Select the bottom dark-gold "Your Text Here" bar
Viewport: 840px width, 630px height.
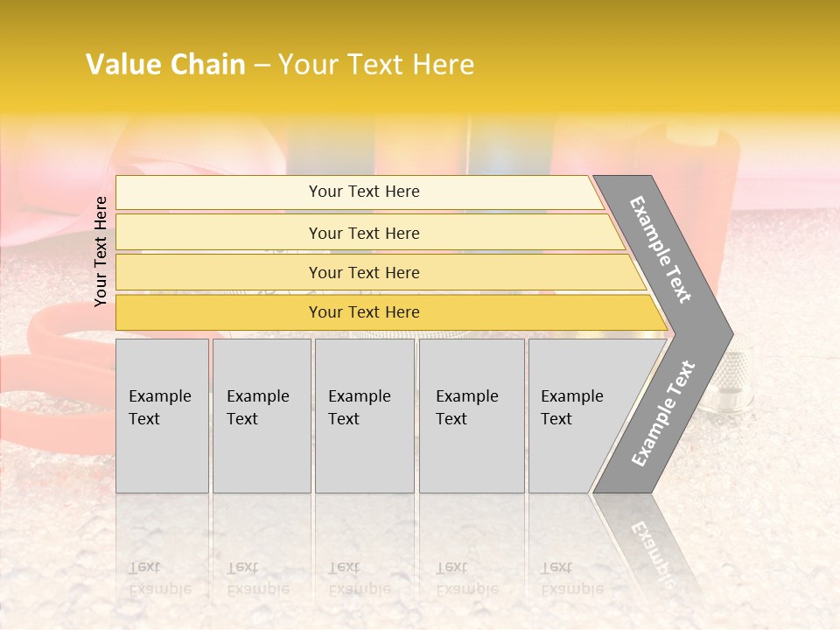[364, 312]
